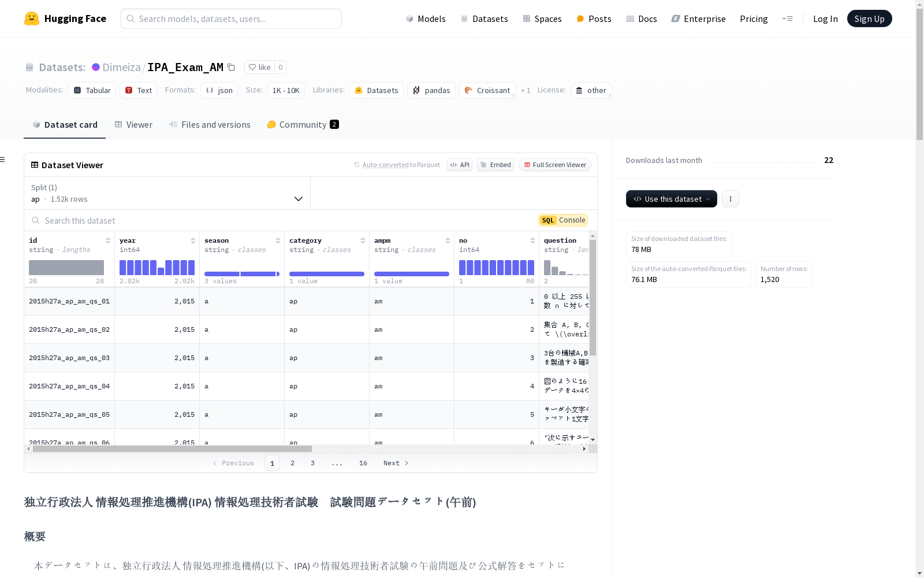Click the Hugging Face logo icon

[x=32, y=18]
